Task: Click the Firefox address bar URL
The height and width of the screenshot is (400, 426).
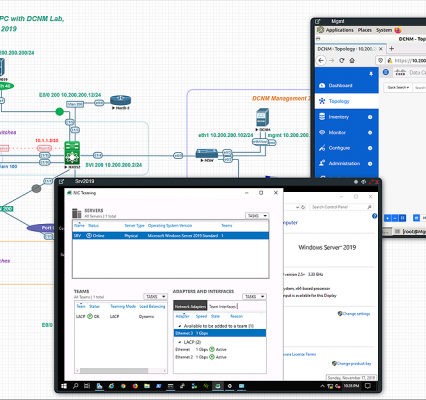Action: coord(410,61)
